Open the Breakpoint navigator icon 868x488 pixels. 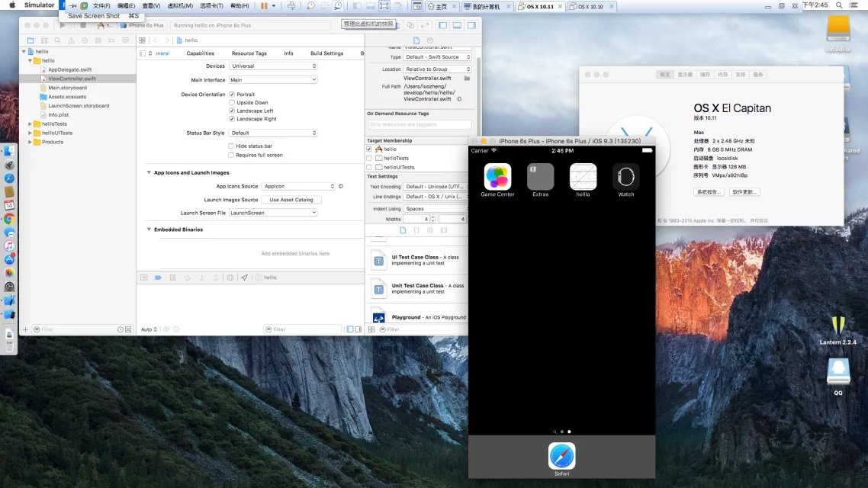pos(112,40)
